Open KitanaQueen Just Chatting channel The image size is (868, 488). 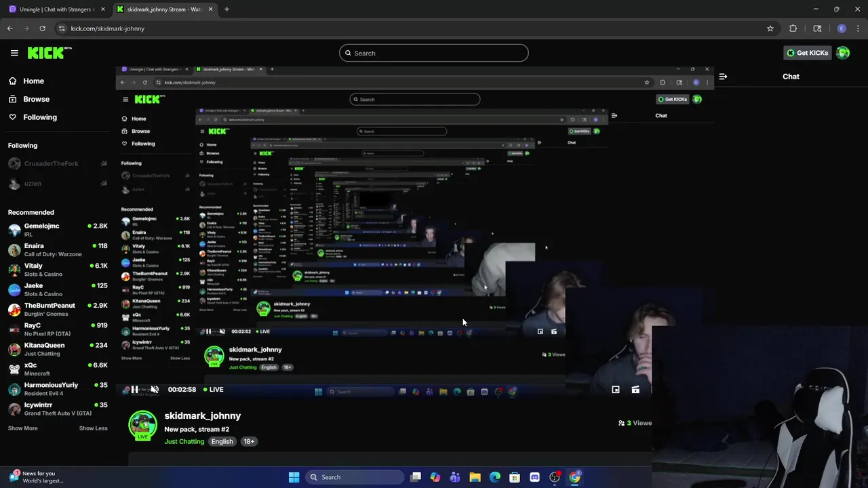tap(58, 349)
